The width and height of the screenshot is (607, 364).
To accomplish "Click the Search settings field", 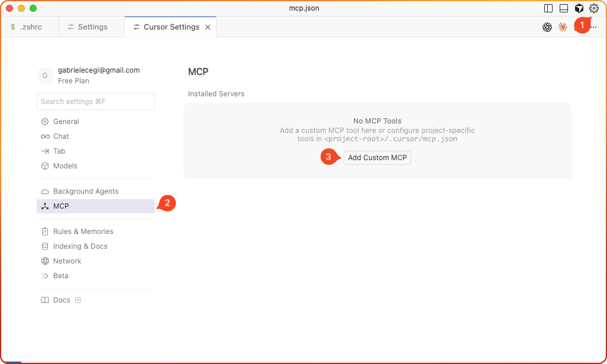I will click(x=95, y=101).
